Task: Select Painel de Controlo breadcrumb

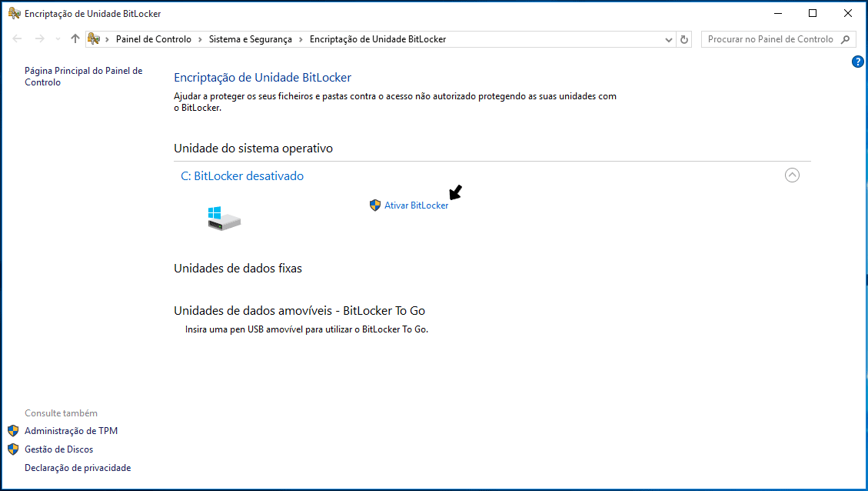Action: coord(153,39)
